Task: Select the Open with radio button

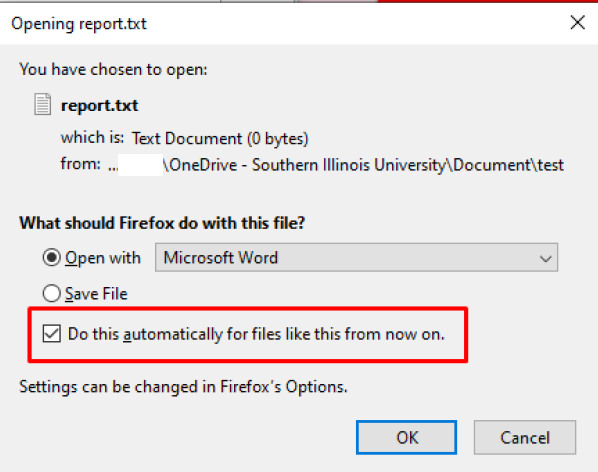Action: pos(51,257)
